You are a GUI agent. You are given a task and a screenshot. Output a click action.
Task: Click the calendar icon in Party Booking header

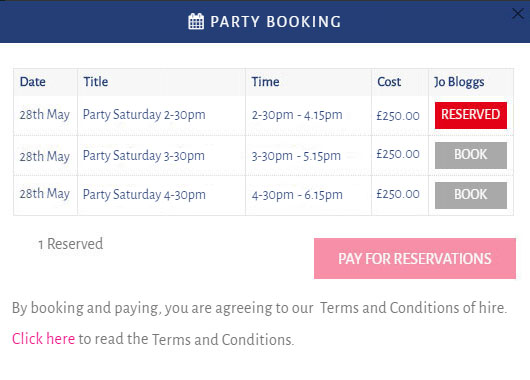click(x=196, y=21)
